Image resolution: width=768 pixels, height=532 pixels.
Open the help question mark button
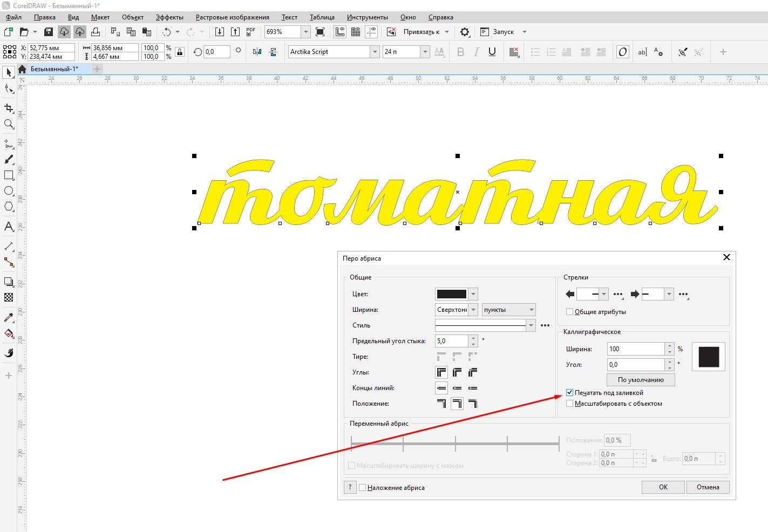[350, 487]
